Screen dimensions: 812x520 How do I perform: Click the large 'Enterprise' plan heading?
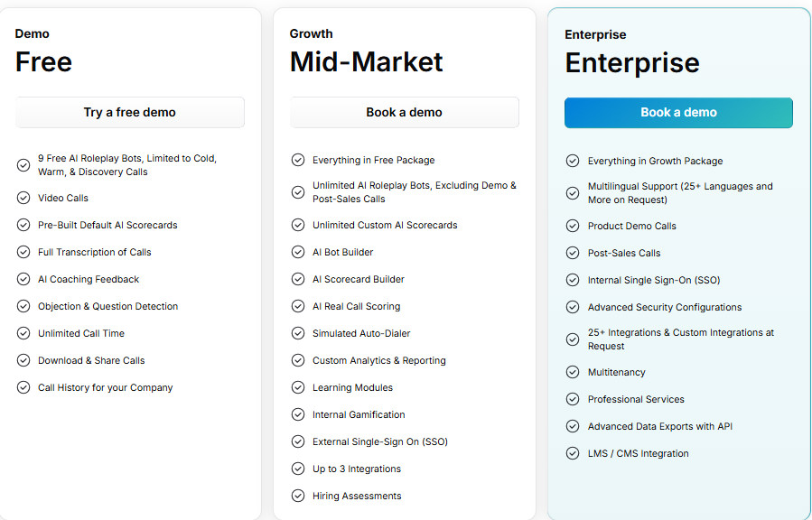tap(632, 63)
